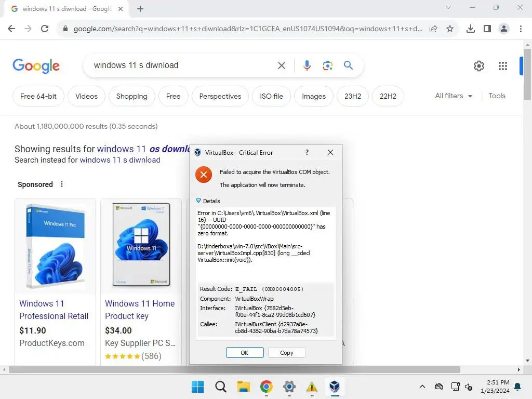Select ISO file filter chip
This screenshot has height=399, width=532.
point(271,96)
